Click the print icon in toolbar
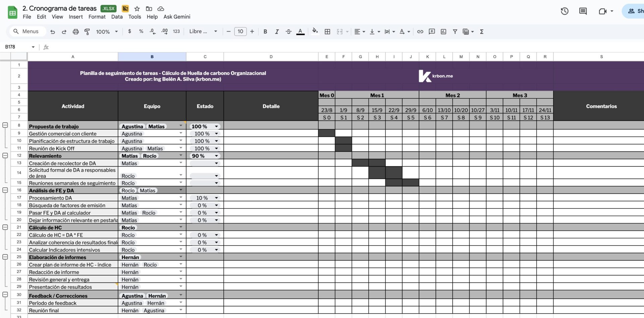The image size is (644, 318). (76, 32)
